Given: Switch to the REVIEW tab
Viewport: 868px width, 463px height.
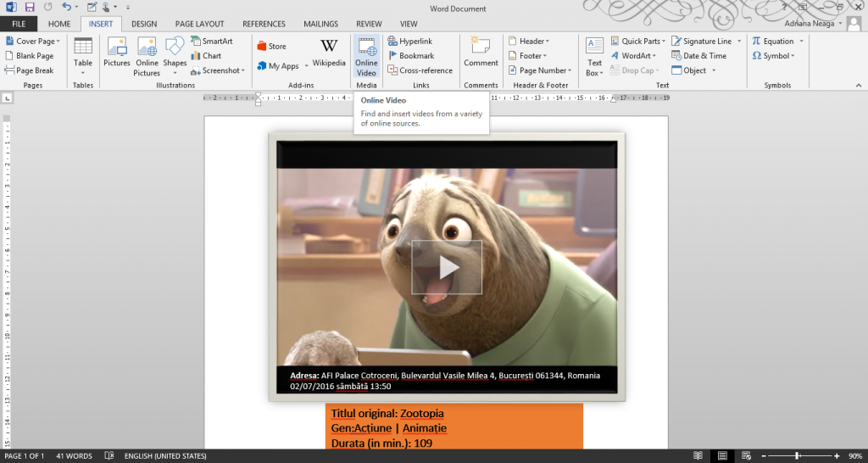Looking at the screenshot, I should point(369,24).
